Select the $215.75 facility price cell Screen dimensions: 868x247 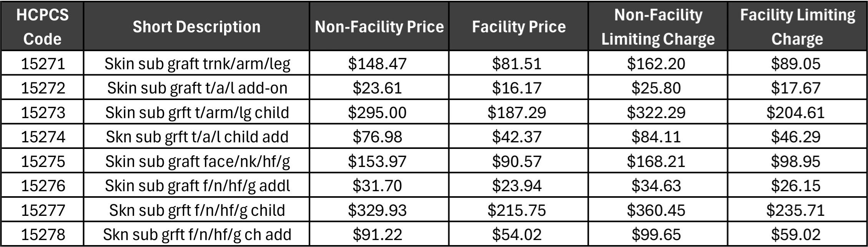(517, 210)
